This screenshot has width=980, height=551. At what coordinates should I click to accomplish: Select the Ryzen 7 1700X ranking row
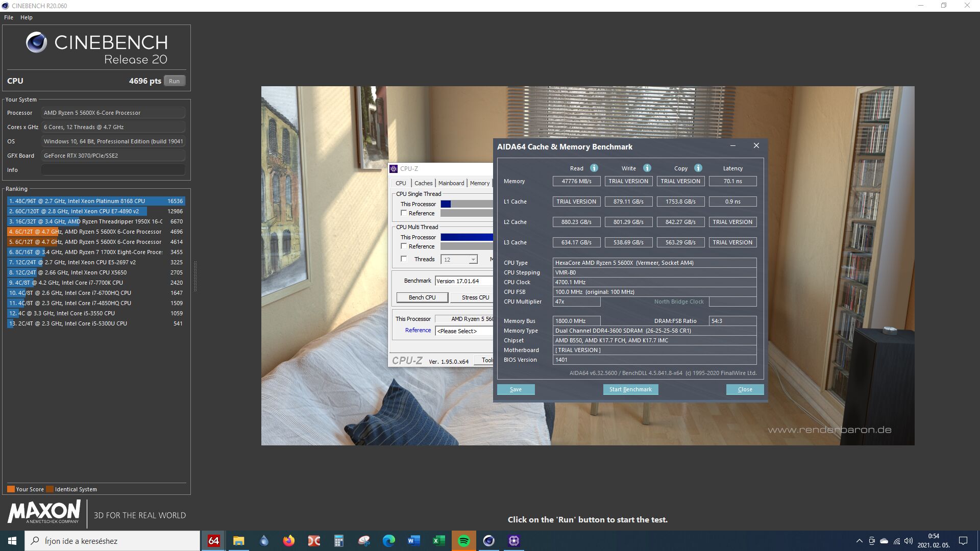click(x=96, y=252)
